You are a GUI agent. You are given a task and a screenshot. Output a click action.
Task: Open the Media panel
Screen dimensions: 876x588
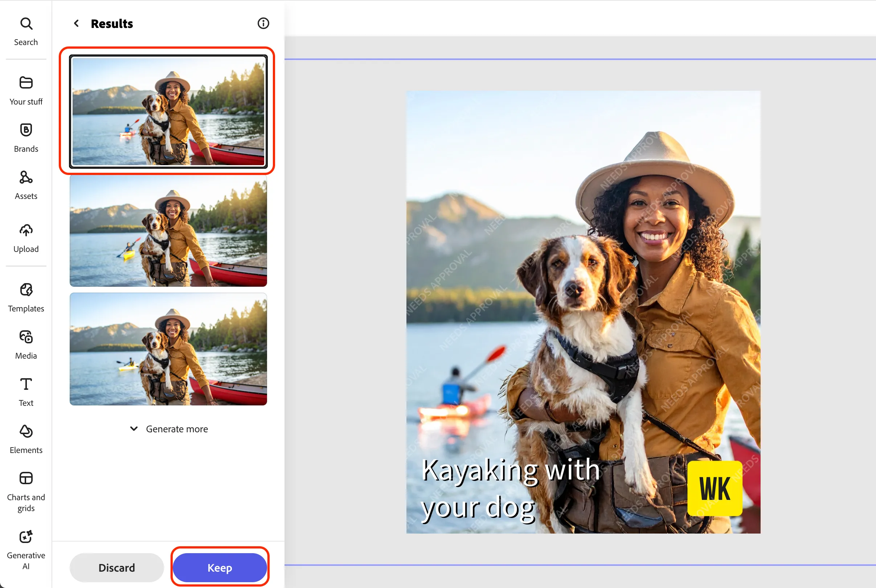coord(26,345)
